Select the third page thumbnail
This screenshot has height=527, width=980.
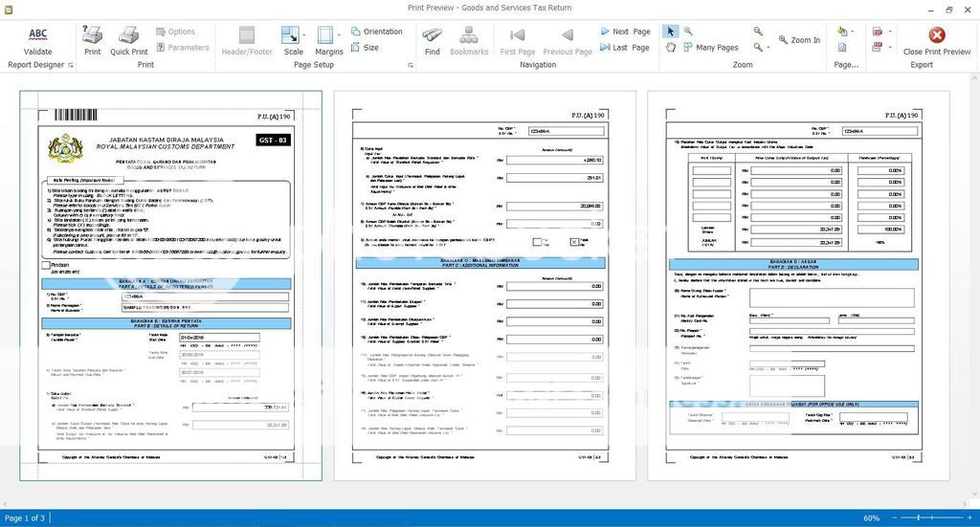(798, 285)
